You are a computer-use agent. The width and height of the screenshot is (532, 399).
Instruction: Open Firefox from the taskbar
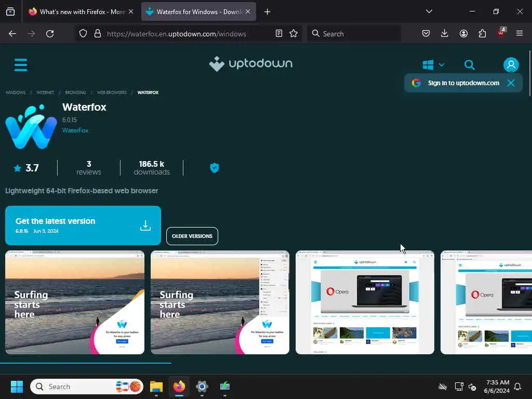[x=179, y=387]
